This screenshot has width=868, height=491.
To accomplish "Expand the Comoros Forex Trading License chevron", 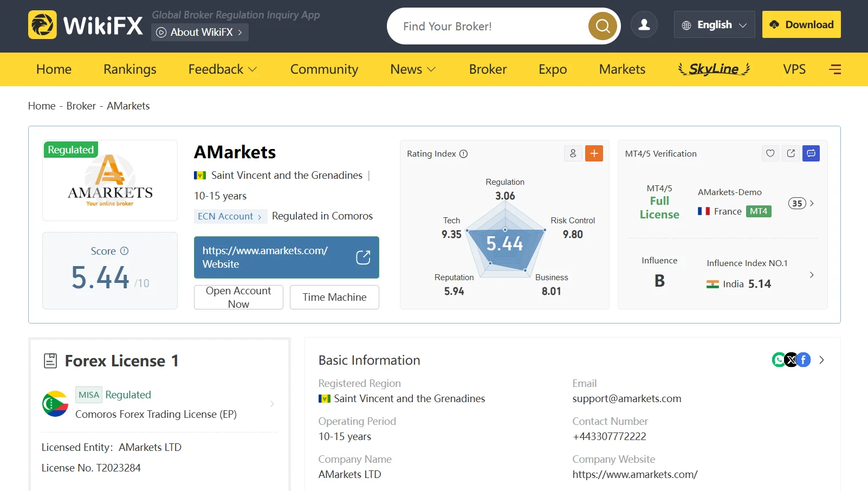I will [x=272, y=404].
